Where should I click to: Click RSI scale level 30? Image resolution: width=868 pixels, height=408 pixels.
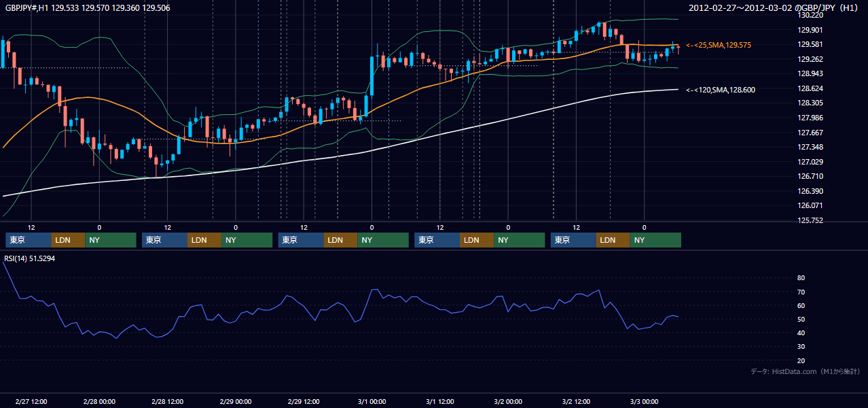point(801,347)
